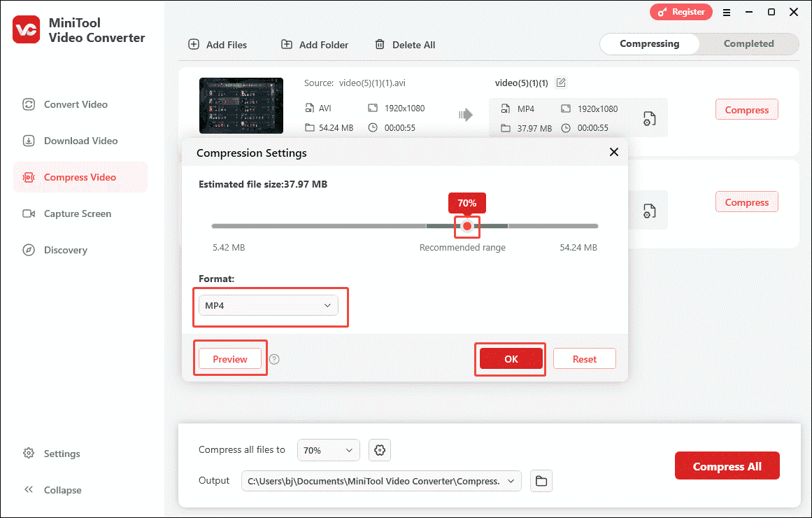Image resolution: width=812 pixels, height=518 pixels.
Task: Click the output MP4 format label
Action: 526,109
